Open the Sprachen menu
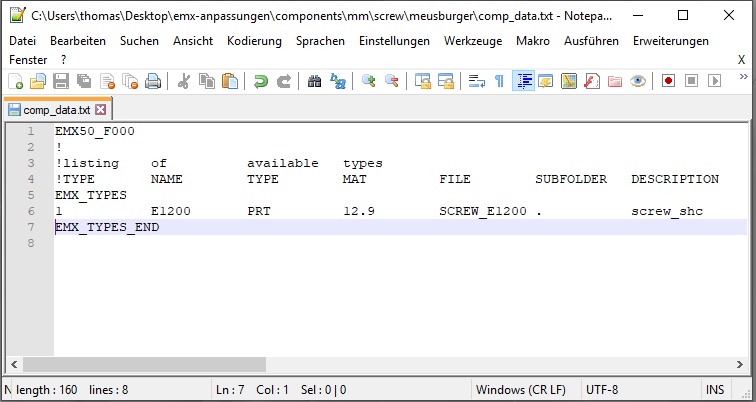 [320, 41]
